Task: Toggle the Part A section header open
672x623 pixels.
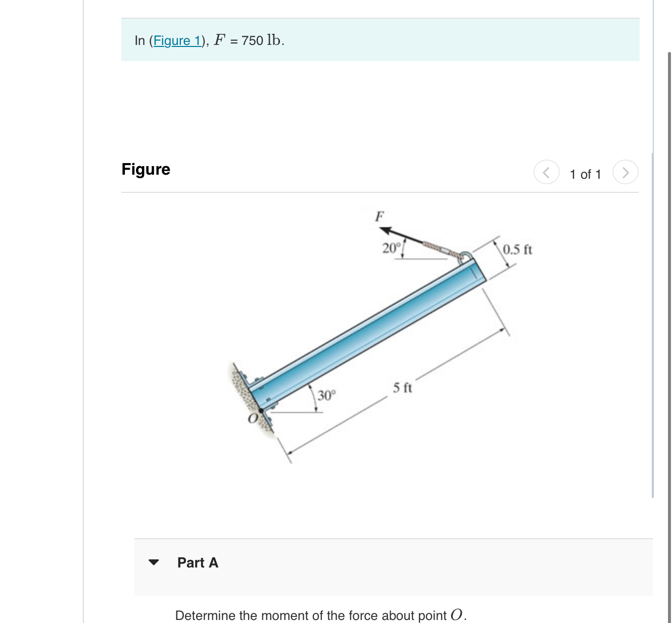Action: pos(197,563)
